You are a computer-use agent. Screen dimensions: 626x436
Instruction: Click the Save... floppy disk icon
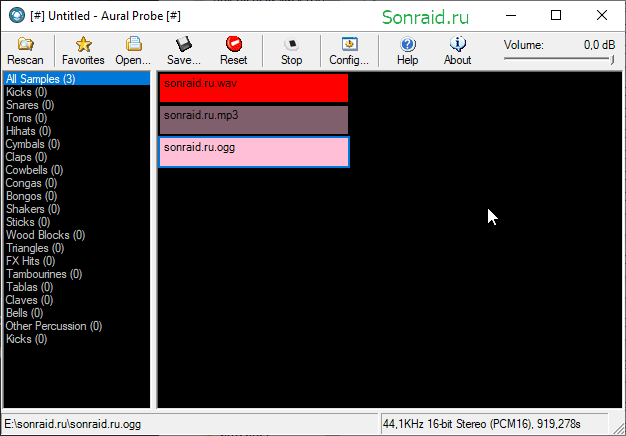point(184,44)
